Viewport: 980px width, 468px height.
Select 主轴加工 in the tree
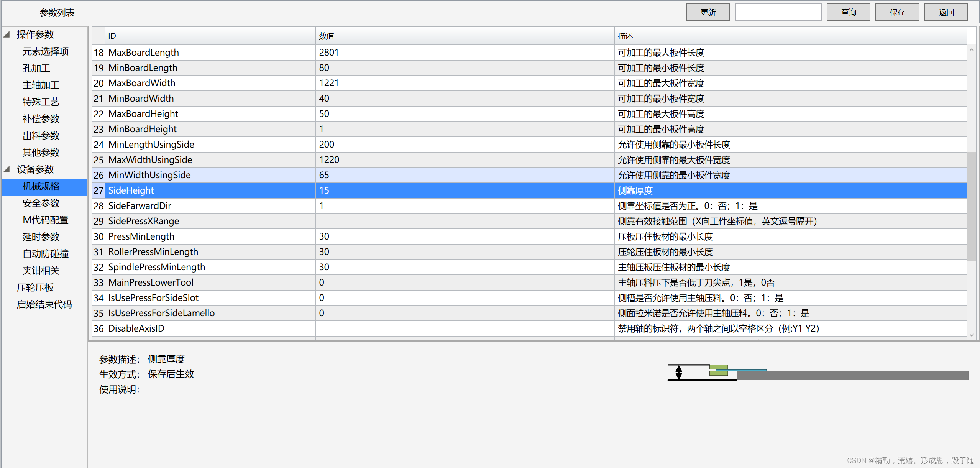point(41,85)
